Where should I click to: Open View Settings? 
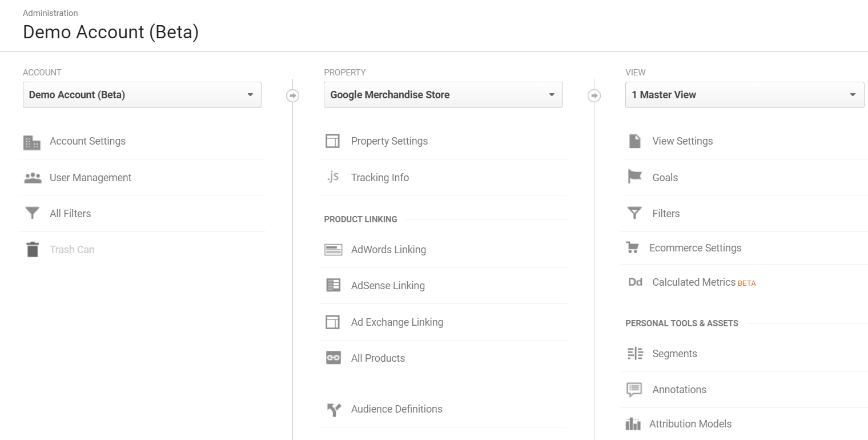point(682,141)
